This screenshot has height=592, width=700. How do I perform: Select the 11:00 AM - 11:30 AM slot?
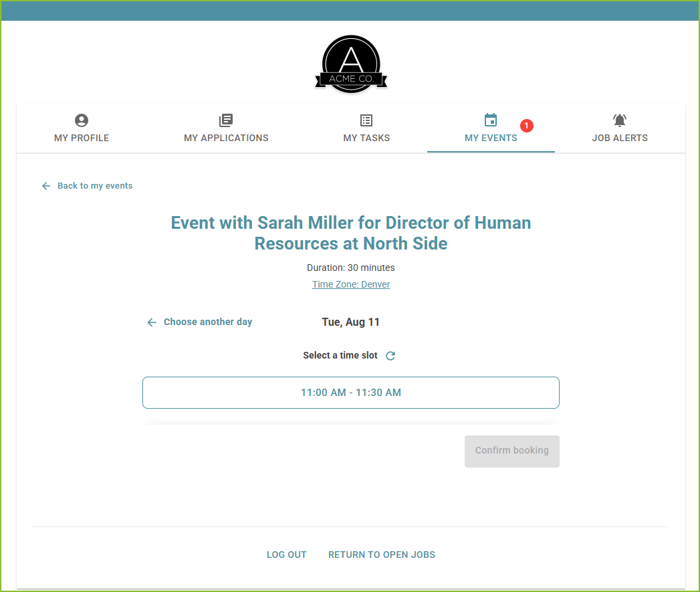(x=351, y=393)
